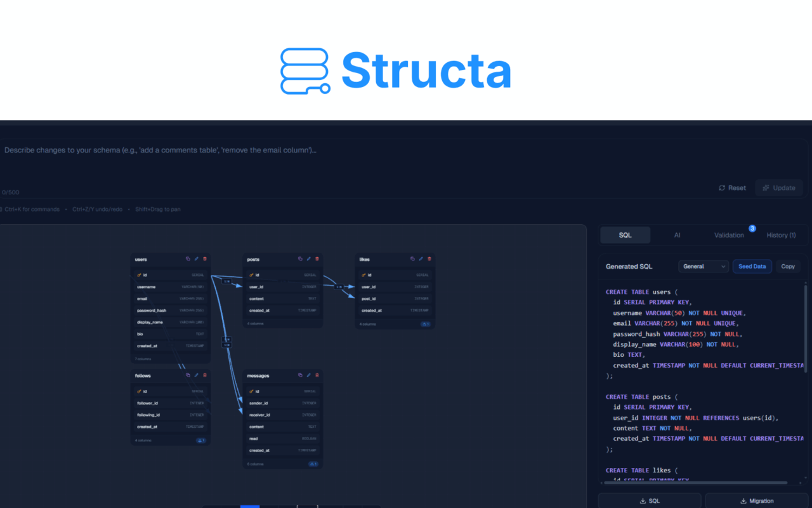This screenshot has height=508, width=812.
Task: Click the pencil icon on the follows table
Action: coord(197,375)
